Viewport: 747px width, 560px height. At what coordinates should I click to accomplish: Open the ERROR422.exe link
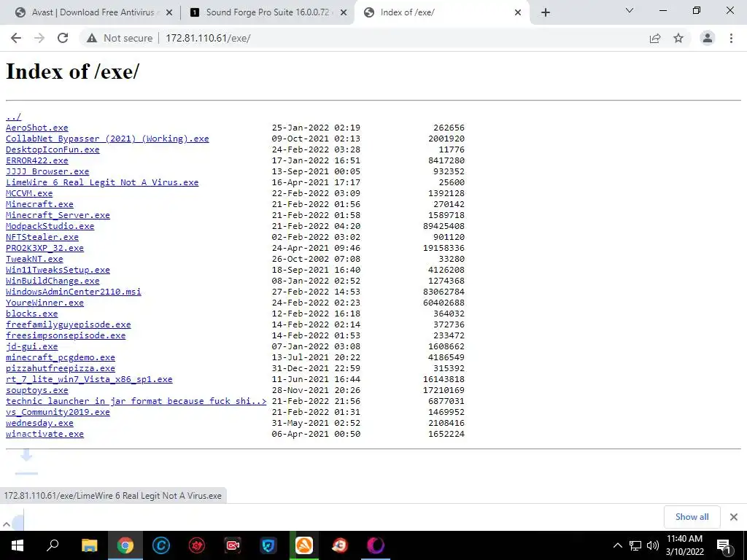pyautogui.click(x=37, y=160)
